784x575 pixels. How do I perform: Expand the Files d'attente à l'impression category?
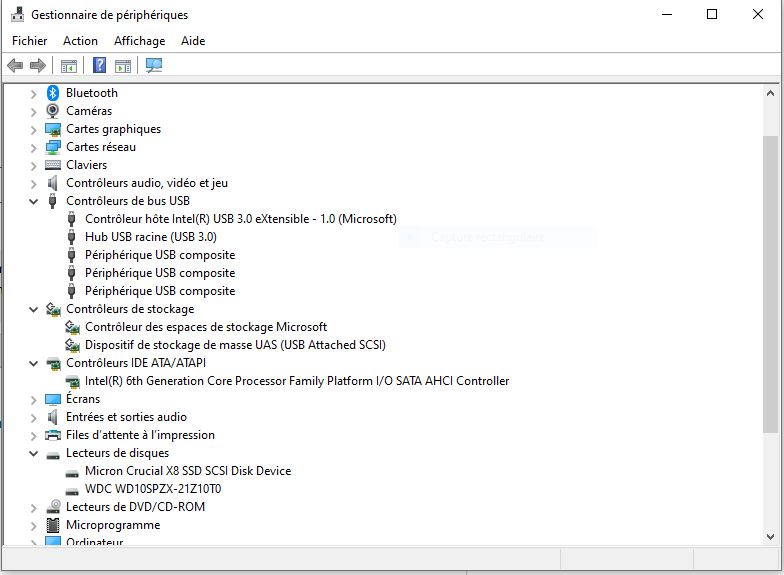34,436
